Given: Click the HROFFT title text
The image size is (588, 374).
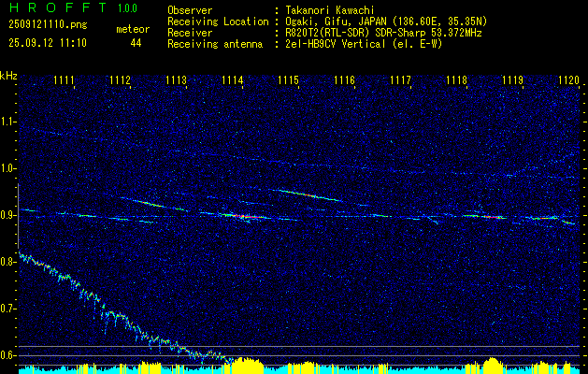Looking at the screenshot, I should click(58, 7).
